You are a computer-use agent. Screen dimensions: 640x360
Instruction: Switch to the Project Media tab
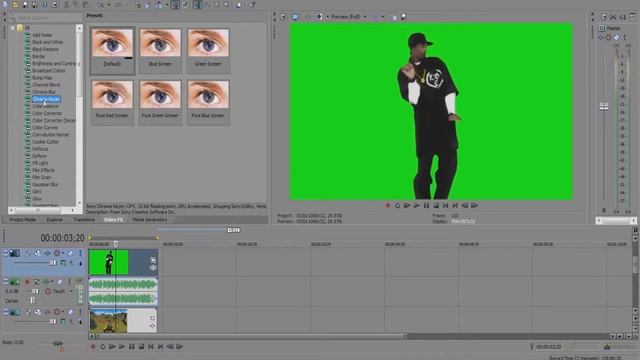tap(23, 220)
